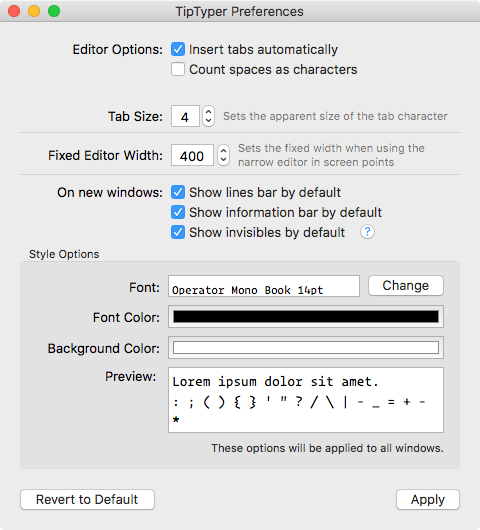Open font picker with Change button

406,286
